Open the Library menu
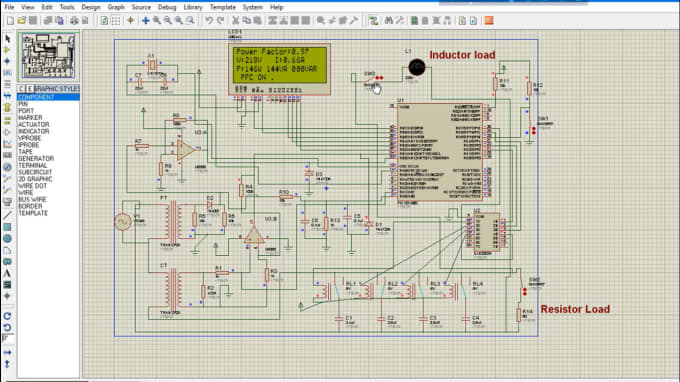Image resolution: width=680 pixels, height=382 pixels. 193,7
